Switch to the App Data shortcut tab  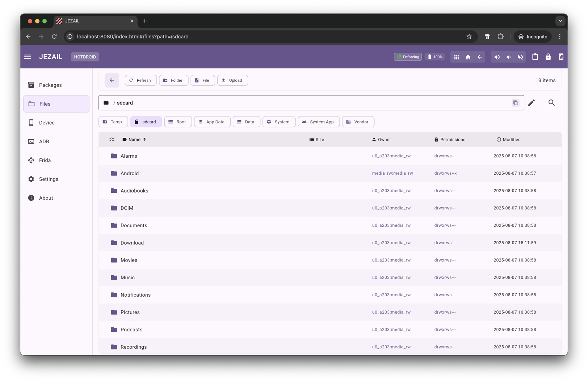[x=212, y=122]
